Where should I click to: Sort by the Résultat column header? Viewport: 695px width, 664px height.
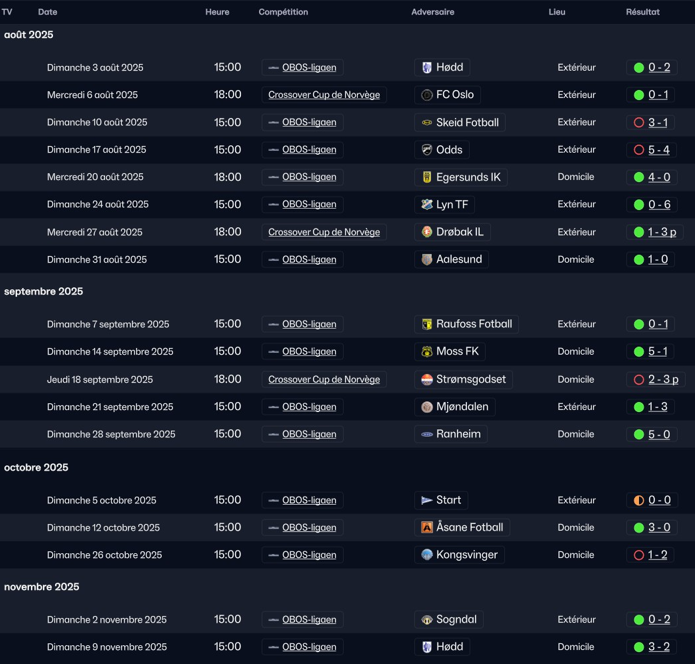pyautogui.click(x=642, y=12)
